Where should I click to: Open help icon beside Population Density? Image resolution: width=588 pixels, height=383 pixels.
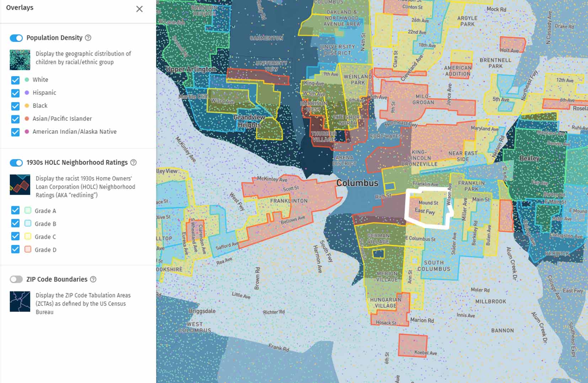pos(88,38)
